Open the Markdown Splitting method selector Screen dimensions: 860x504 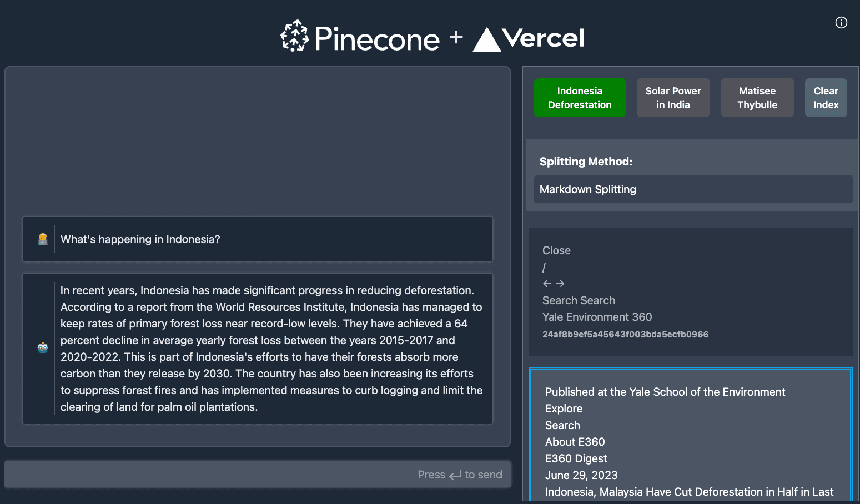click(x=692, y=189)
